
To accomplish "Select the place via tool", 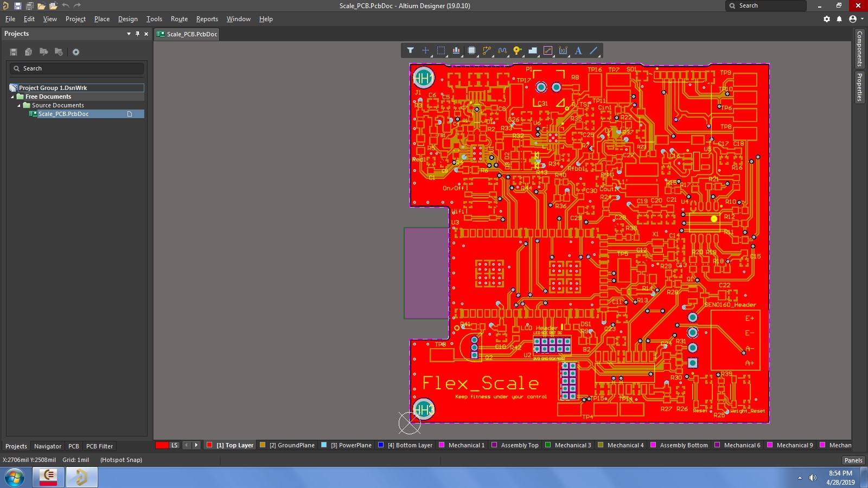I will pyautogui.click(x=518, y=50).
